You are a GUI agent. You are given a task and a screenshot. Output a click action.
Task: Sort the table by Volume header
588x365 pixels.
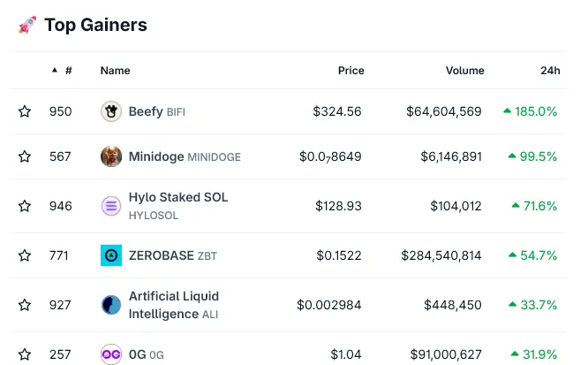pos(464,71)
